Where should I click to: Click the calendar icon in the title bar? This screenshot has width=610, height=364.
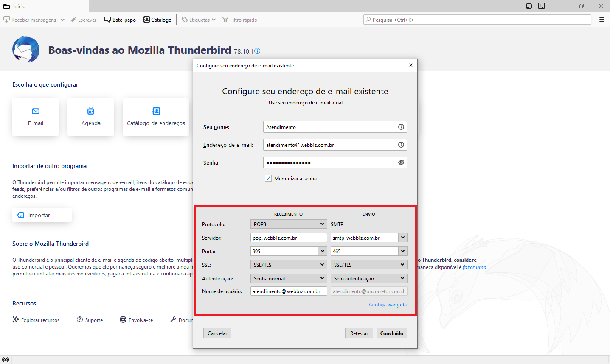529,6
